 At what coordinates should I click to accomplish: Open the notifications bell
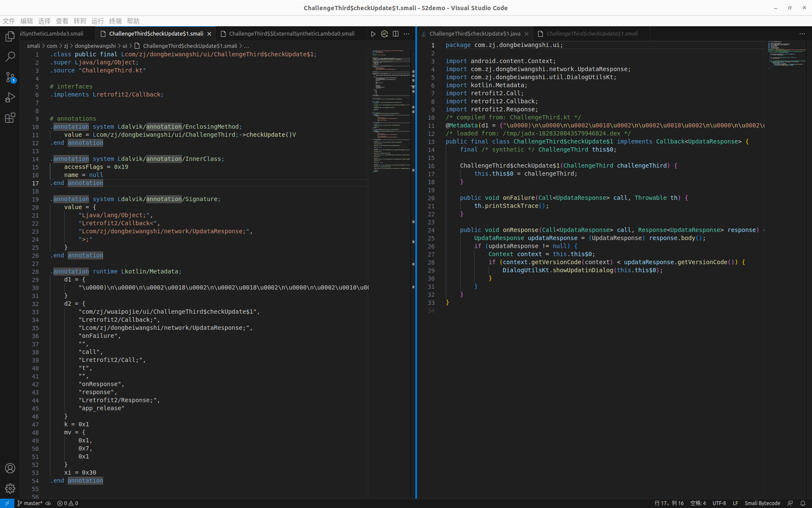tap(803, 503)
